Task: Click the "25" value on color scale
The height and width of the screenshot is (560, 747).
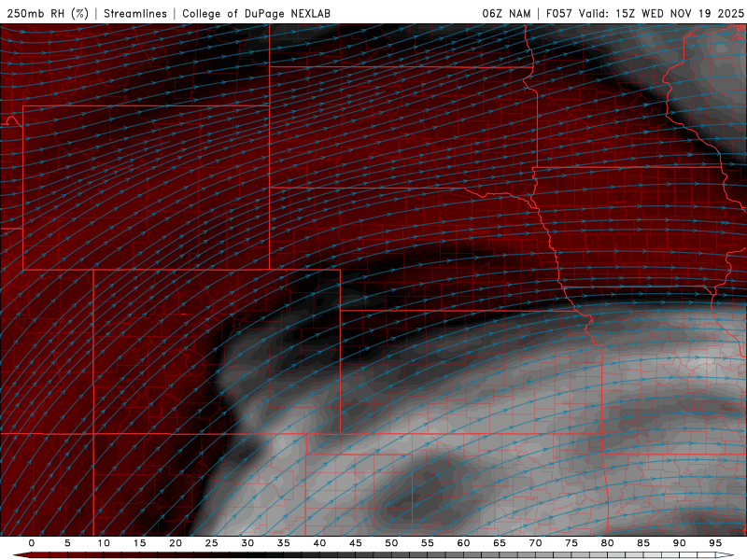Action: tap(212, 543)
